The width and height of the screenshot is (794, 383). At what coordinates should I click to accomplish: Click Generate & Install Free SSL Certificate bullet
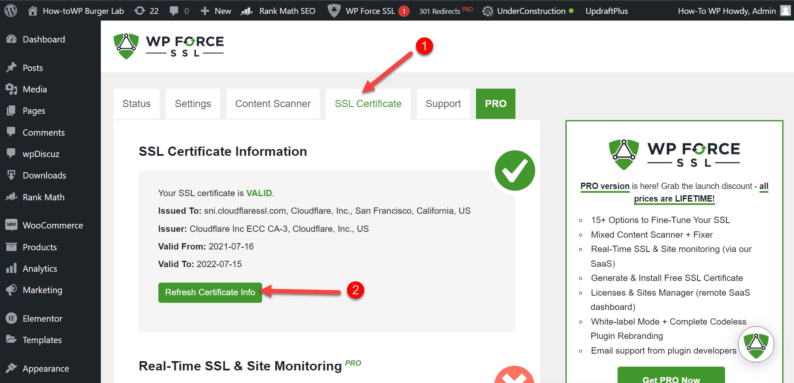coord(667,278)
